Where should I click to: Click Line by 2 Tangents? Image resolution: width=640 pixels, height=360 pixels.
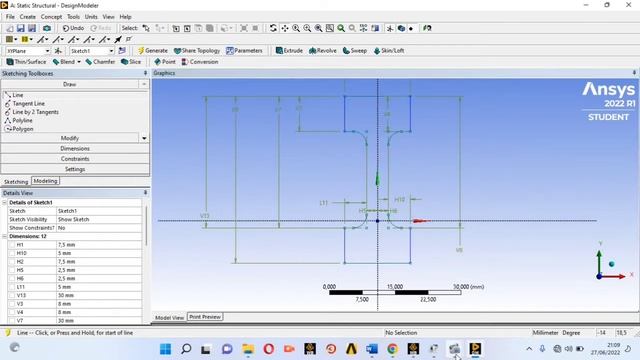click(31, 112)
